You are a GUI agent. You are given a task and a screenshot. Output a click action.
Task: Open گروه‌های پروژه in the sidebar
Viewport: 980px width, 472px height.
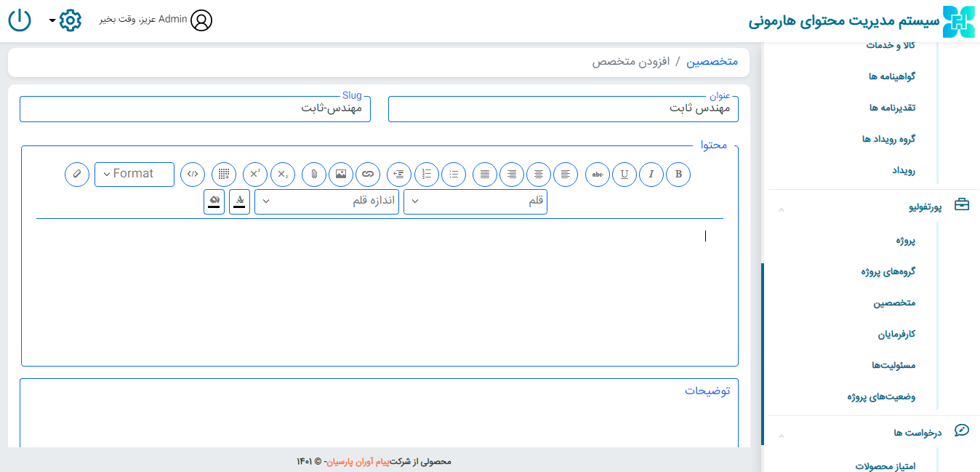click(888, 272)
